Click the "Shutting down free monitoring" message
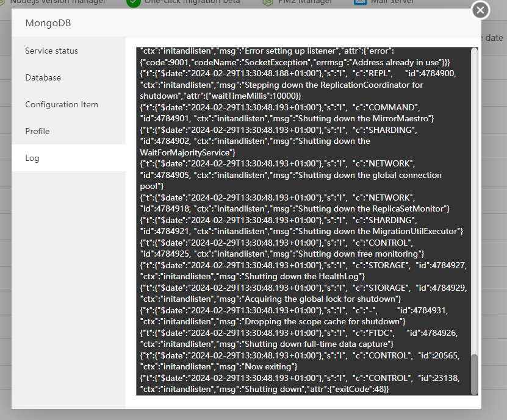This screenshot has width=507, height=420. pos(358,254)
